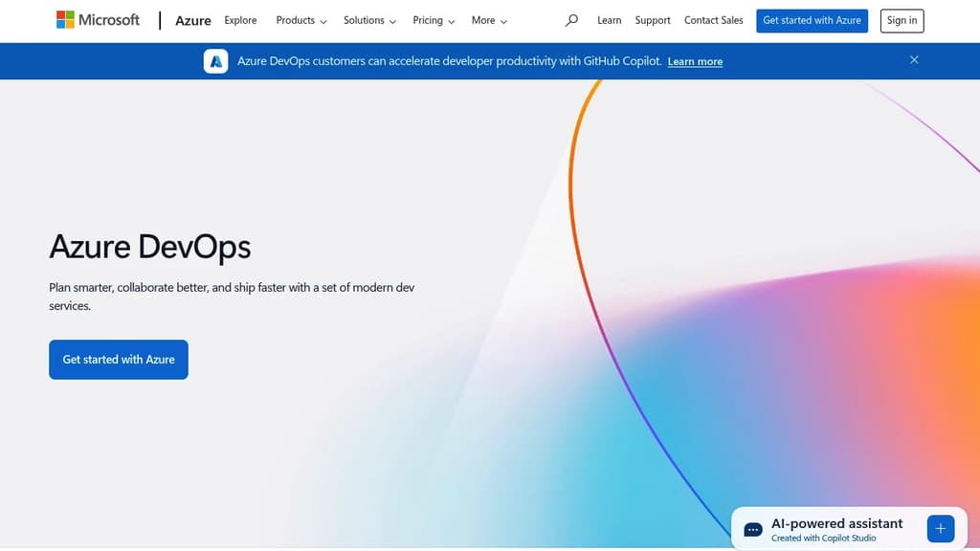
Task: Click the 'AI-powered assistant' label
Action: [836, 523]
